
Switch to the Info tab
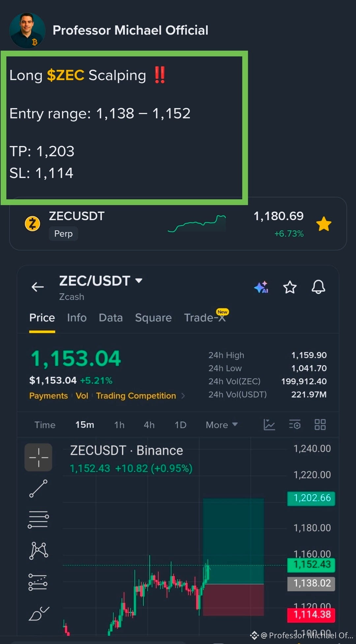coord(77,317)
